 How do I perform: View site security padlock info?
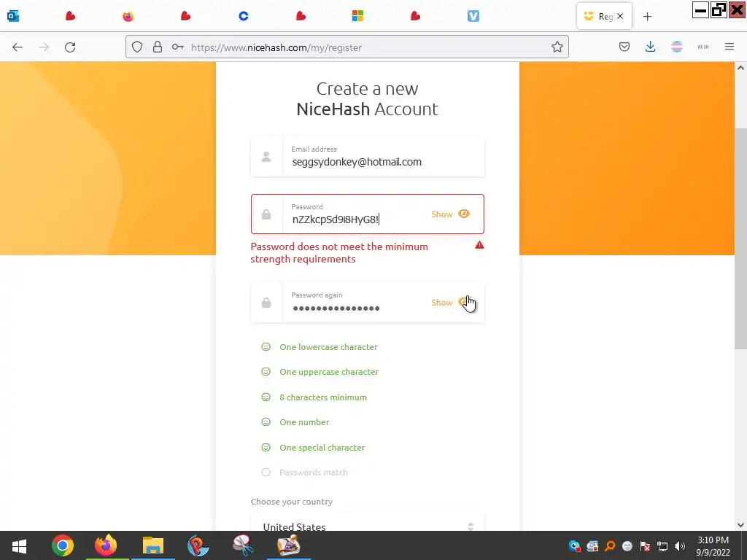(x=158, y=47)
